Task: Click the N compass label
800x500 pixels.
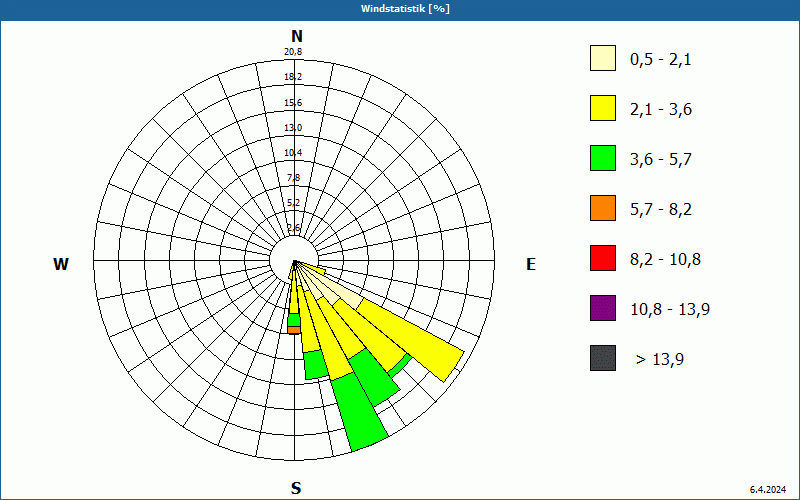Action: 297,36
